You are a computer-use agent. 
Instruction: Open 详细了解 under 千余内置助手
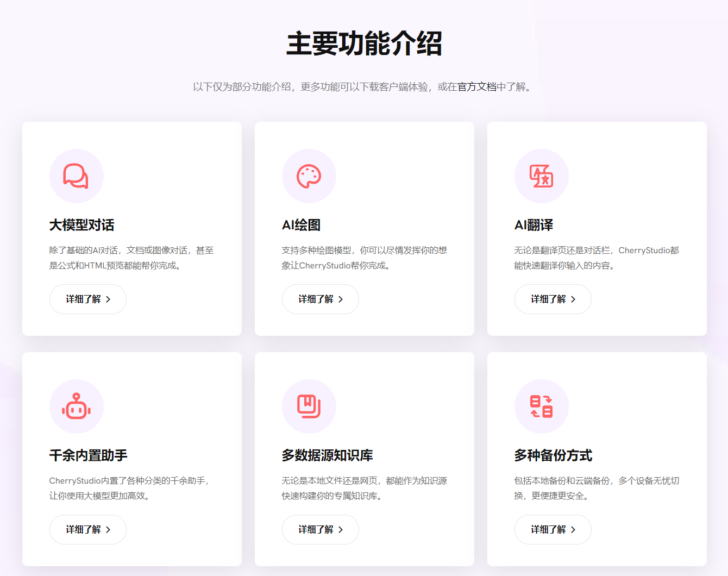(88, 529)
